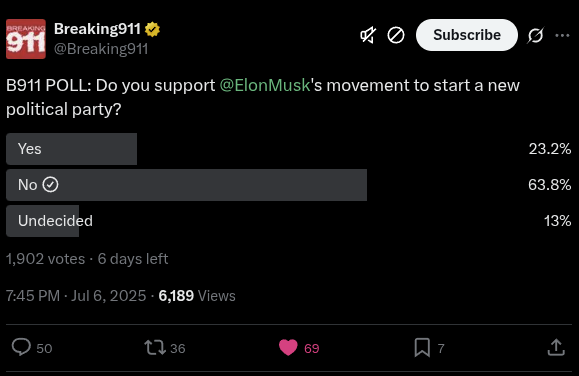Open the Breaking911 display name link
Viewport: 579px width, 376px height.
tap(97, 29)
